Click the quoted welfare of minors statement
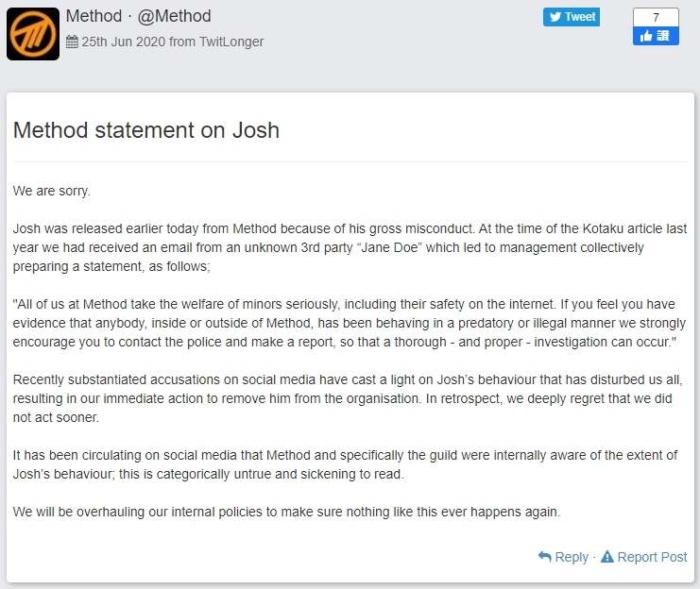The width and height of the screenshot is (700, 589). (x=350, y=323)
